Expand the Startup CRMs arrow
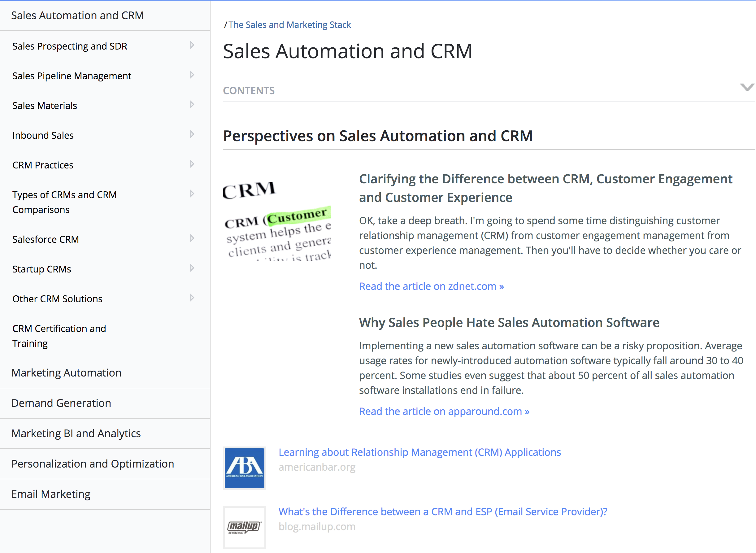Screen dimensions: 756x553 [192, 268]
